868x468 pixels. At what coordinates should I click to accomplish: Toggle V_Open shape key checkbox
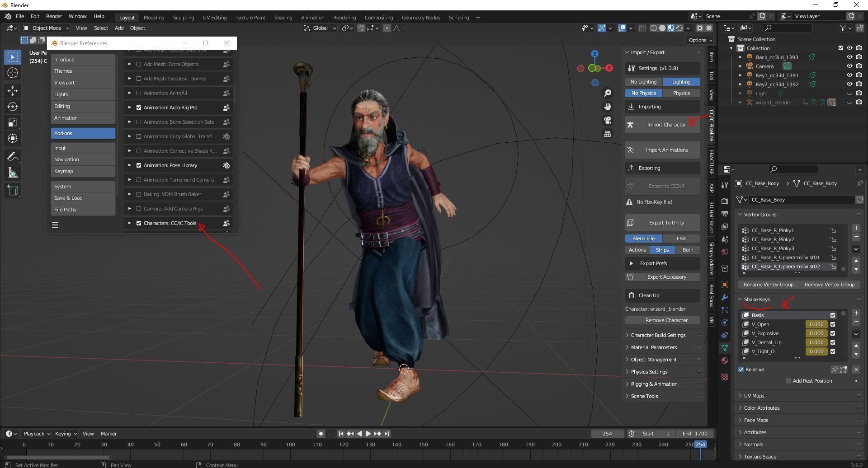coord(833,324)
